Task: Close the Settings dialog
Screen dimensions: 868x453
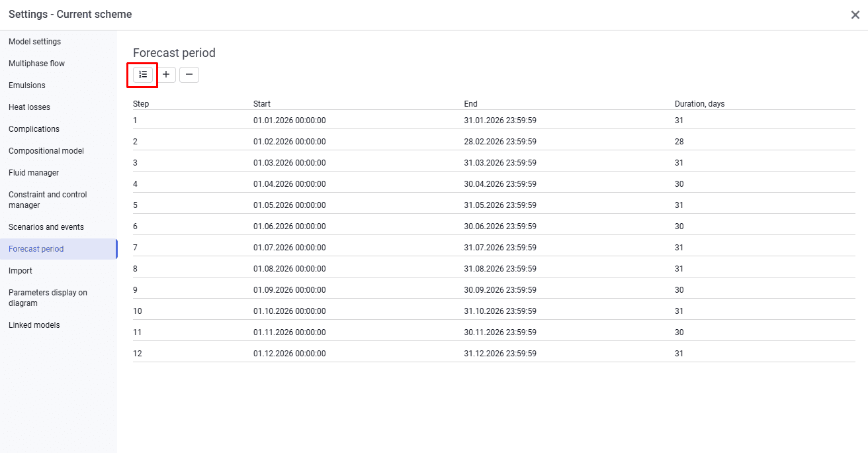Action: 855,15
